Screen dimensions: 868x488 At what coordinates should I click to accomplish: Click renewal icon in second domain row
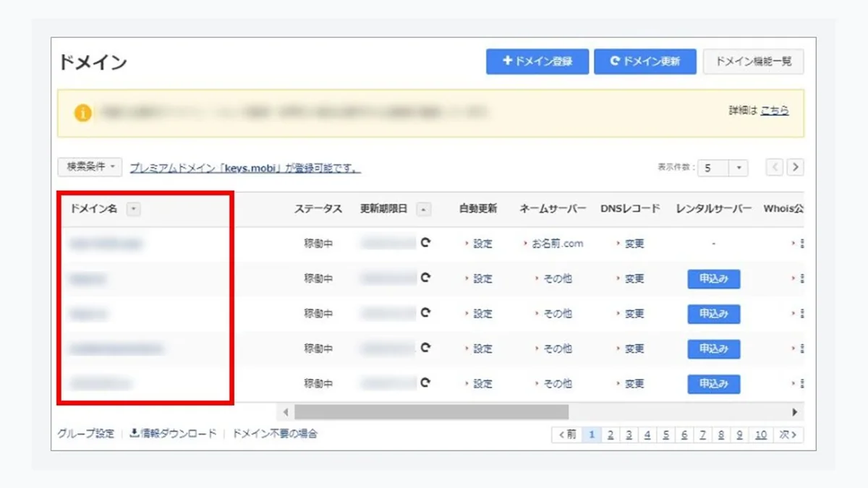tap(425, 278)
